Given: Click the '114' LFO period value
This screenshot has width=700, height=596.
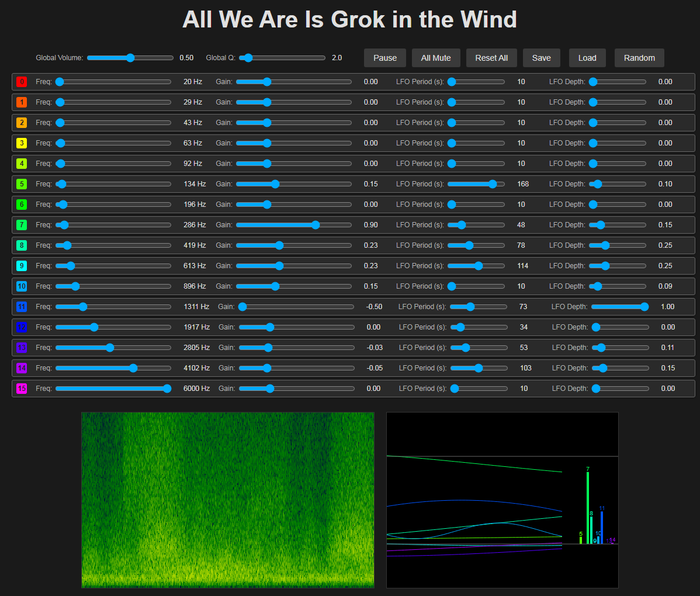Looking at the screenshot, I should click(523, 266).
